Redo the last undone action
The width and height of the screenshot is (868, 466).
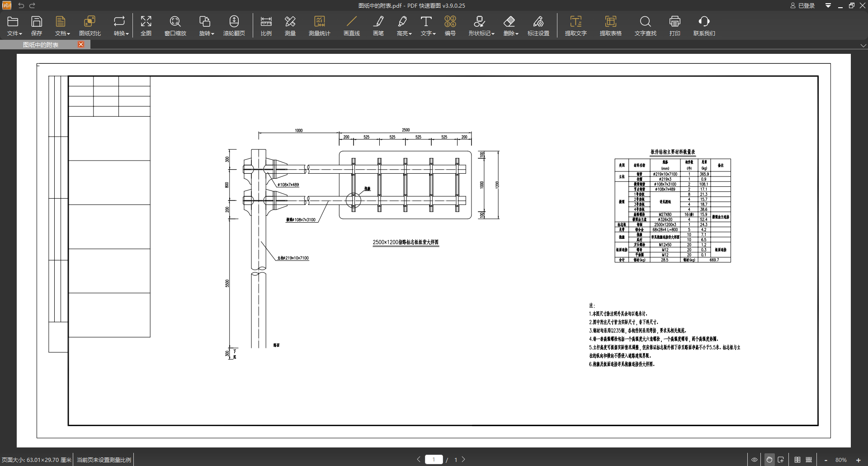[x=33, y=5]
